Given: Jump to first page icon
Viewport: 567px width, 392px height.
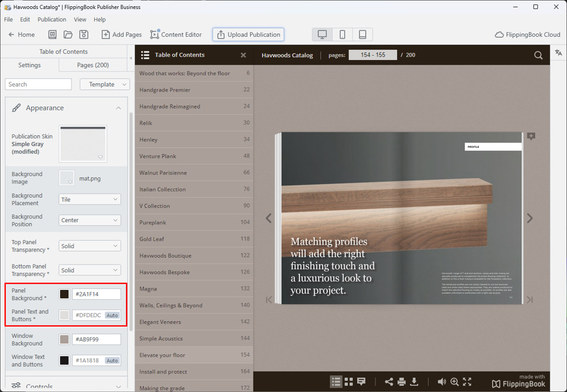Looking at the screenshot, I should (x=269, y=300).
